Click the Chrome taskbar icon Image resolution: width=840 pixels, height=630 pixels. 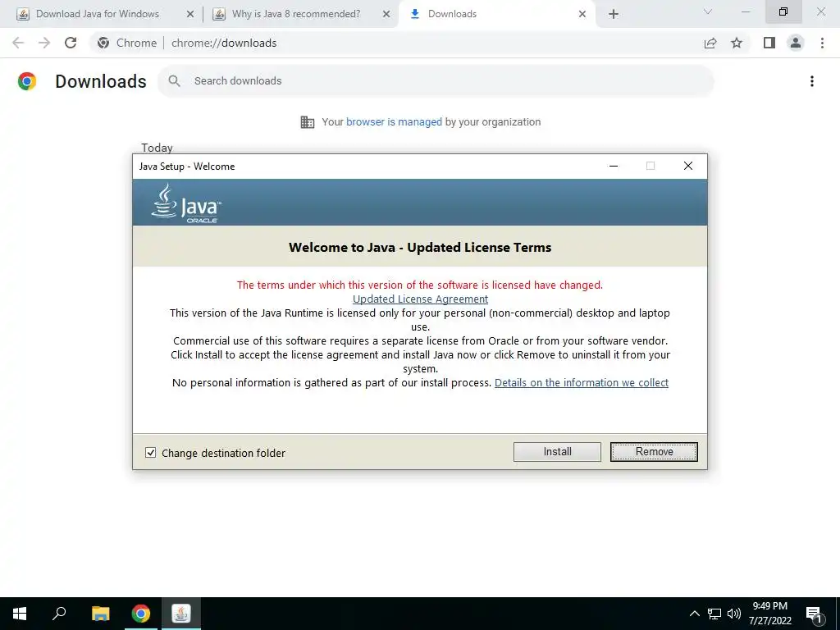(141, 614)
